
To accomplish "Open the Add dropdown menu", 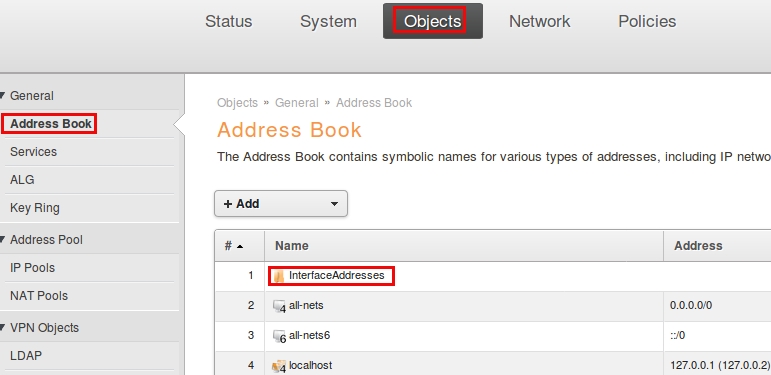I will tap(281, 203).
